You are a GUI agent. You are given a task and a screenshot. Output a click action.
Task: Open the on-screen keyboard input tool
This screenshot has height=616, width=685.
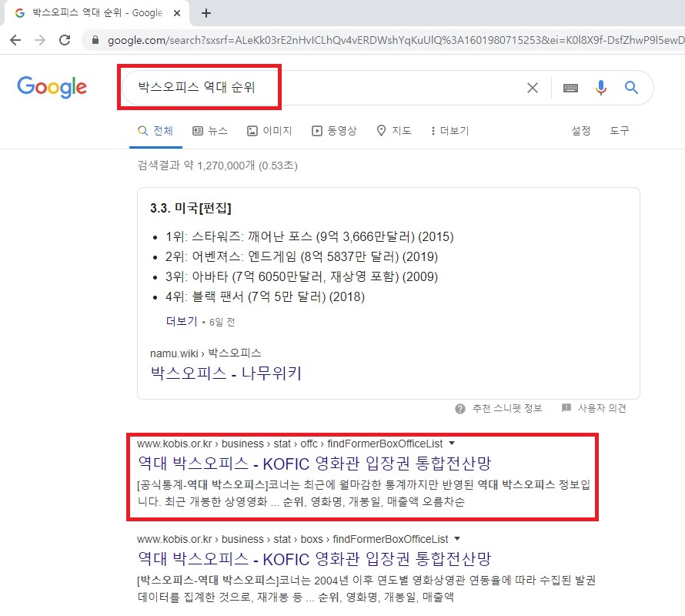tap(570, 88)
